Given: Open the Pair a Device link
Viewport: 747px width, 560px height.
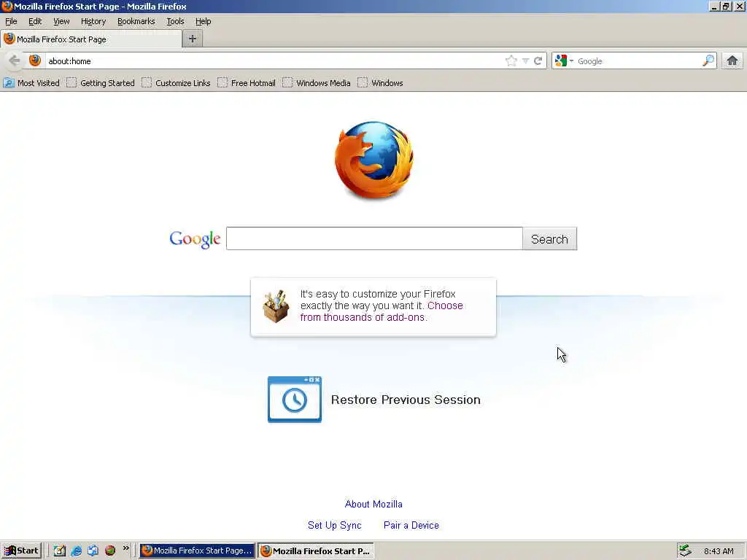Looking at the screenshot, I should point(411,525).
